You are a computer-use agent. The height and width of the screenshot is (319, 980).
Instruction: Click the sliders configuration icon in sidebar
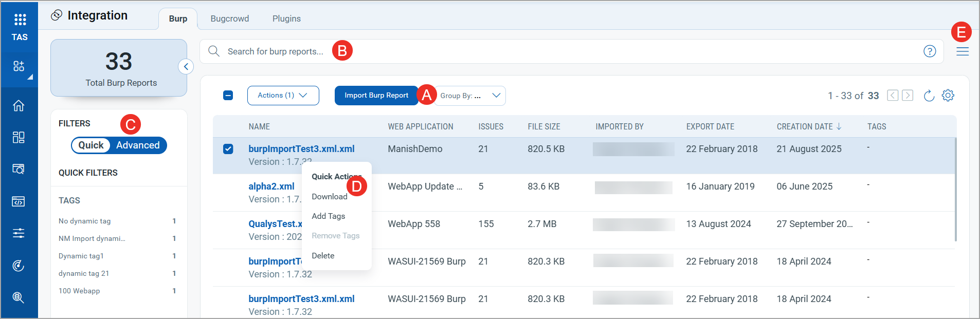(x=19, y=233)
